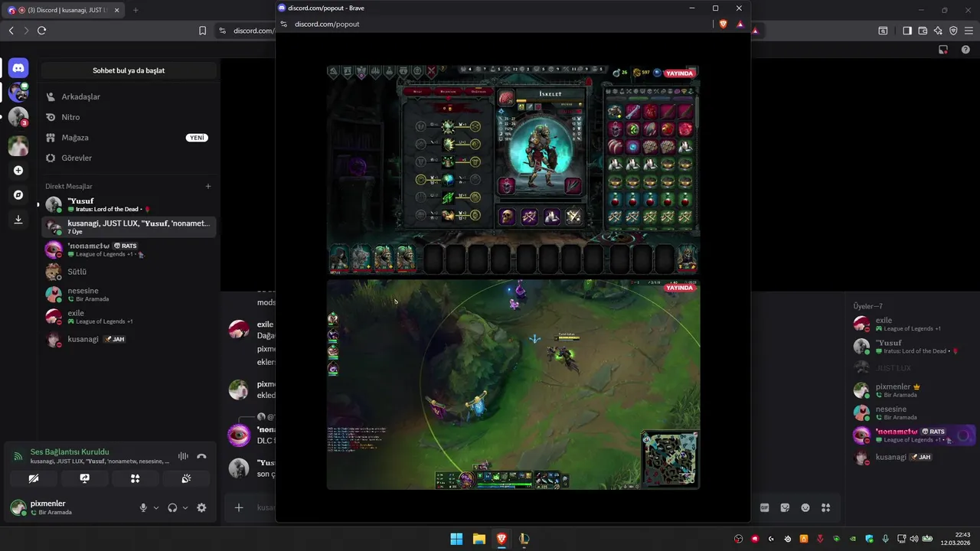This screenshot has height=551, width=980.
Task: Click the Iratus stream thumbnail
Action: 513,169
